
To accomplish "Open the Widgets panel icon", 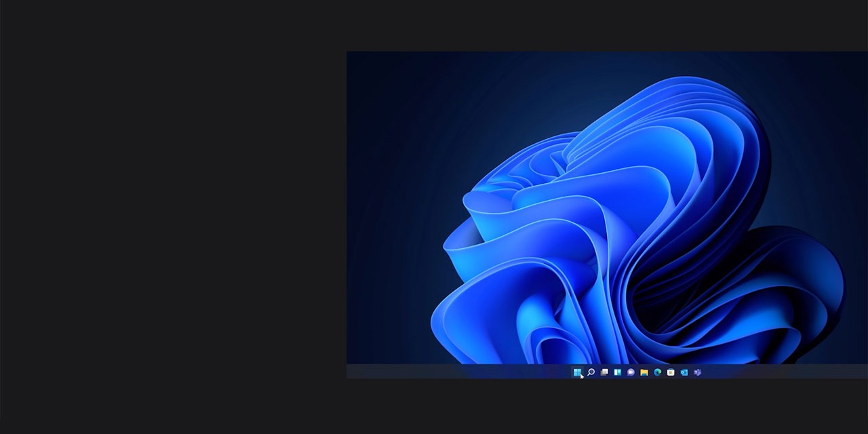I will [617, 372].
